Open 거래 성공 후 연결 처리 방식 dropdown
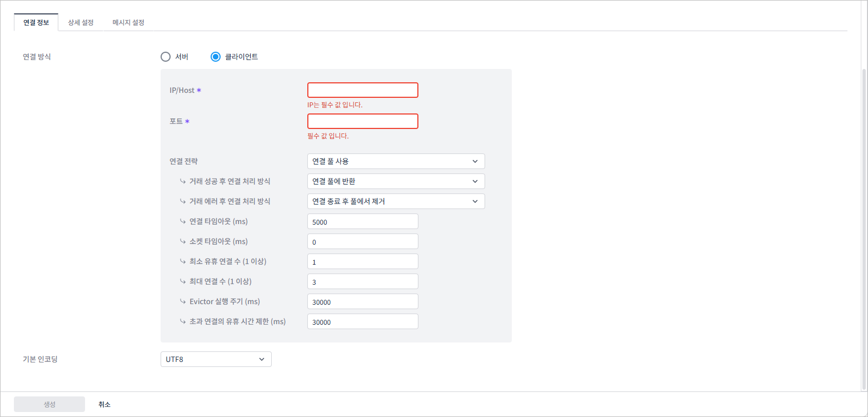The image size is (868, 417). [396, 181]
